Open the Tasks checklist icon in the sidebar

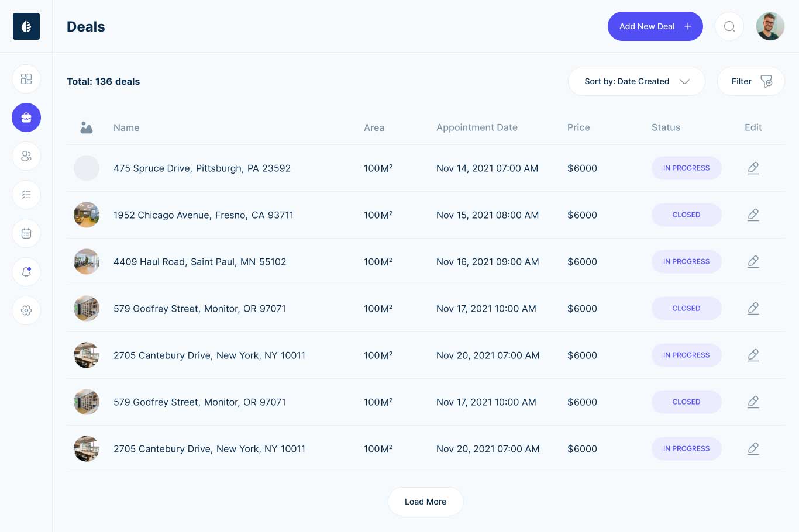click(26, 195)
